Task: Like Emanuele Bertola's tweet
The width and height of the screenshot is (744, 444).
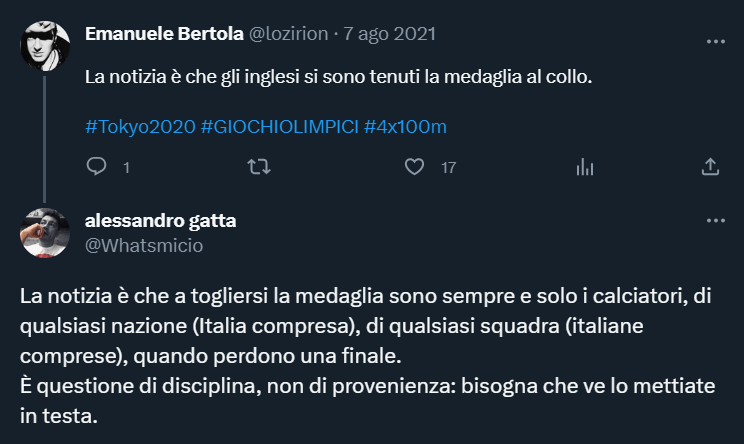Action: (414, 167)
